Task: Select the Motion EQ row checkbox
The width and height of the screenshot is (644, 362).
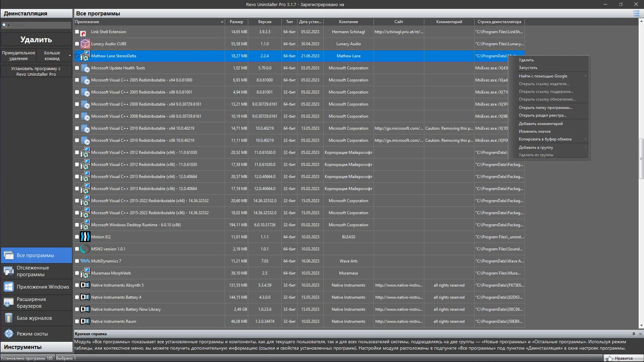Action: 77,237
